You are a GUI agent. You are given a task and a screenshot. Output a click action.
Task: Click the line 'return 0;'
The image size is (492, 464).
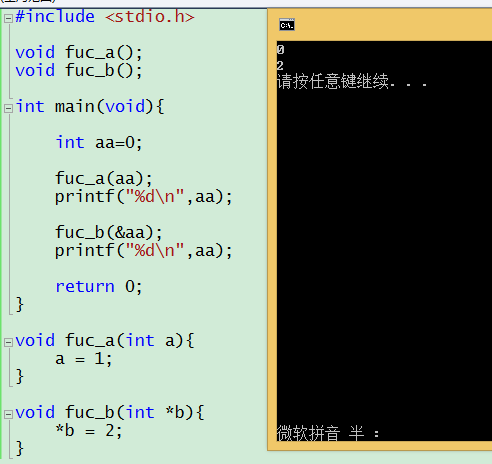[99, 287]
